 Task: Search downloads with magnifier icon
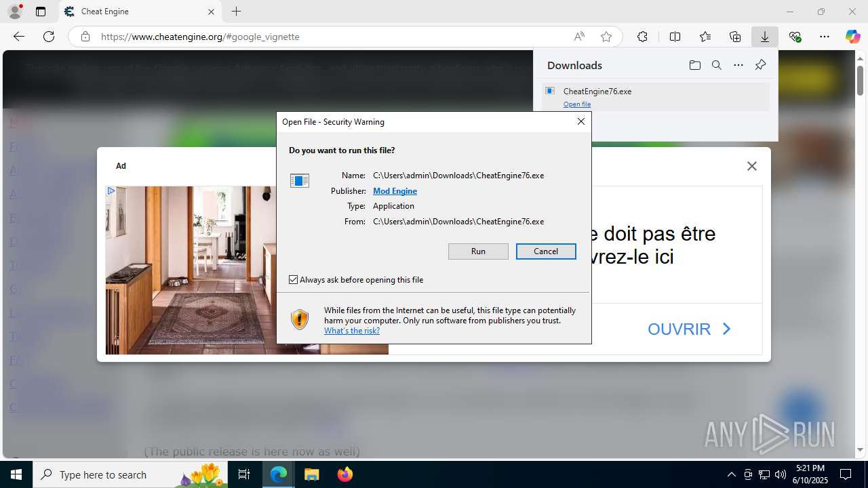pyautogui.click(x=716, y=65)
